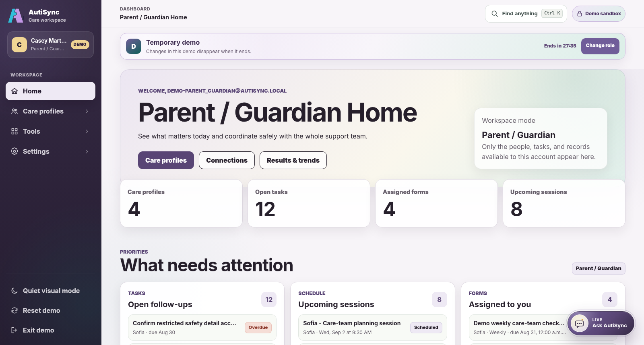Click the Care profiles people icon
The height and width of the screenshot is (345, 644).
click(14, 111)
